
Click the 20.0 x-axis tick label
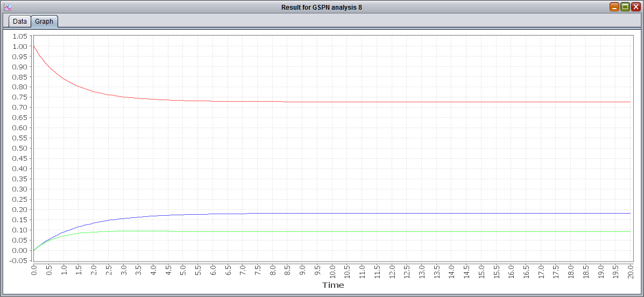coord(632,272)
